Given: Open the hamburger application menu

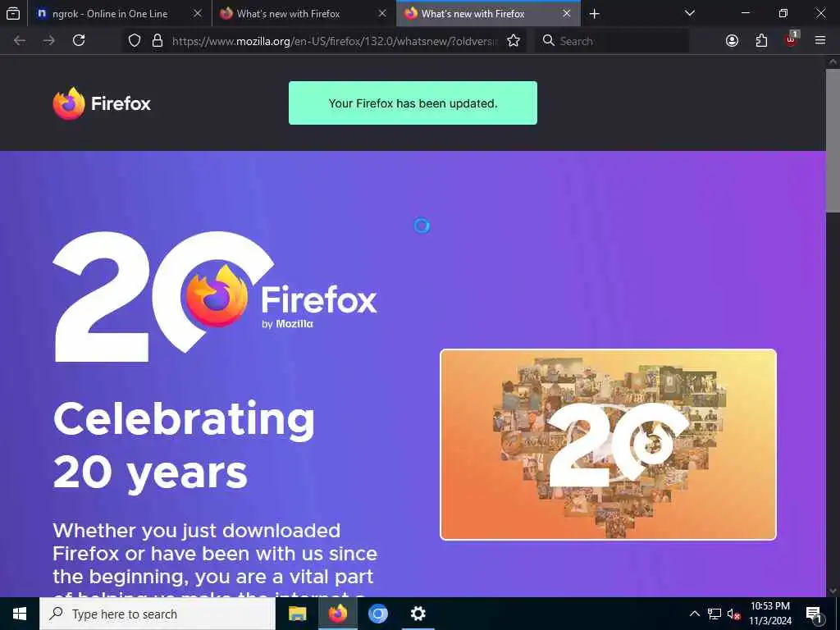Looking at the screenshot, I should (x=820, y=40).
